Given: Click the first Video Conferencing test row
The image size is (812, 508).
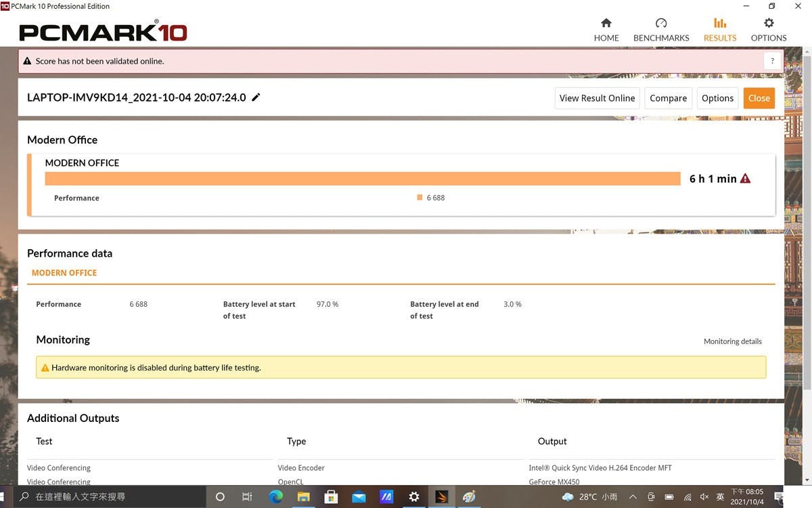Looking at the screenshot, I should tap(58, 468).
